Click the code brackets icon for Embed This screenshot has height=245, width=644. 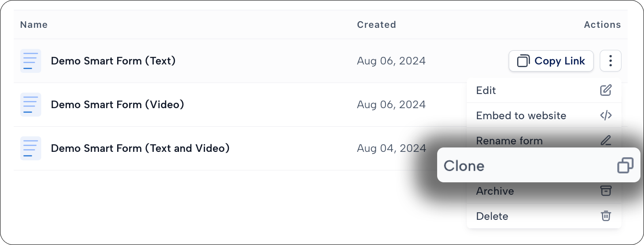pos(606,116)
